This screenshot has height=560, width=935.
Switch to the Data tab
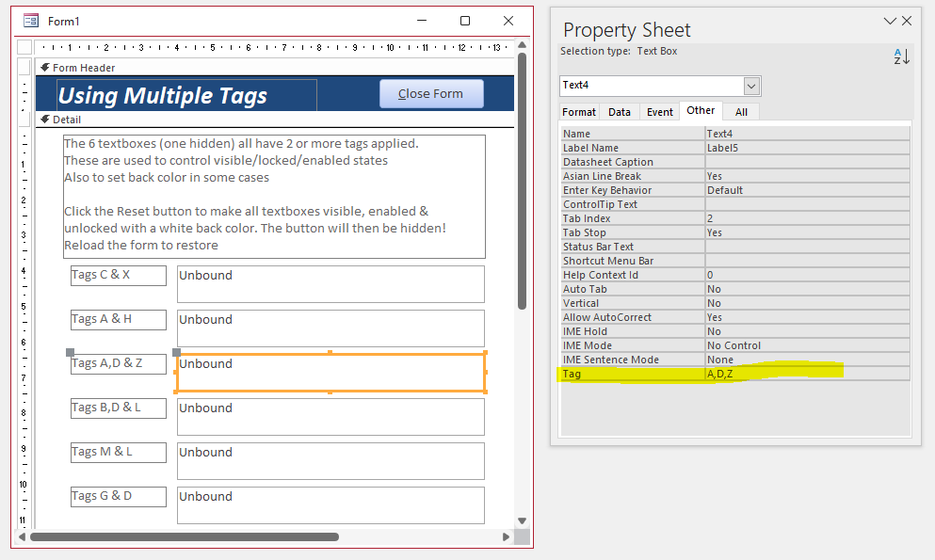pos(619,112)
